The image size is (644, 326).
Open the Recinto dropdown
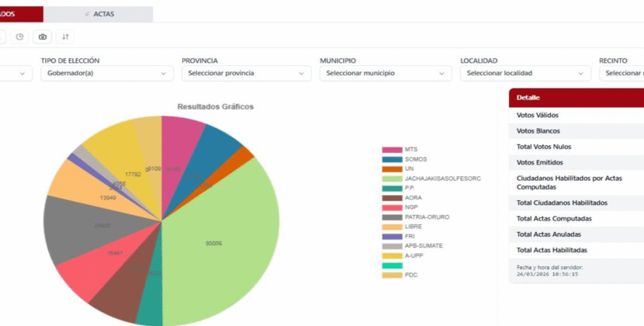tap(621, 73)
